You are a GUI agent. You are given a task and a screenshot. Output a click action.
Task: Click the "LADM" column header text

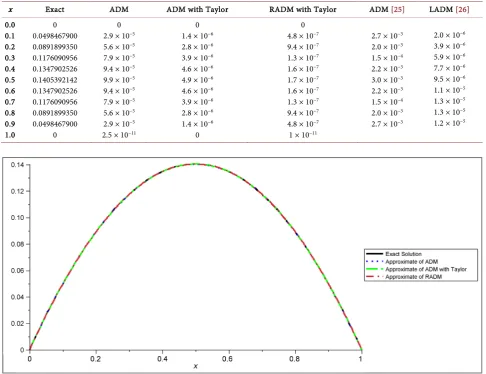pos(441,9)
